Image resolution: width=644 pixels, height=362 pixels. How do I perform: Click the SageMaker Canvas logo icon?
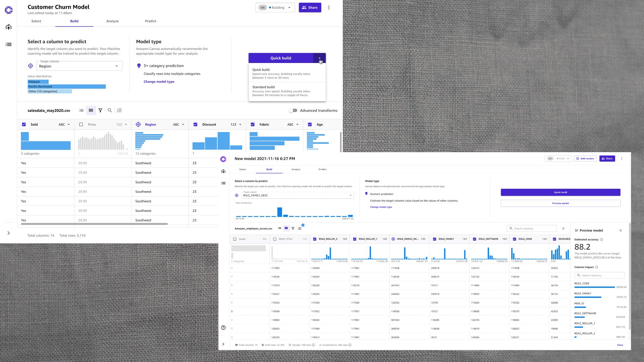[x=8, y=10]
